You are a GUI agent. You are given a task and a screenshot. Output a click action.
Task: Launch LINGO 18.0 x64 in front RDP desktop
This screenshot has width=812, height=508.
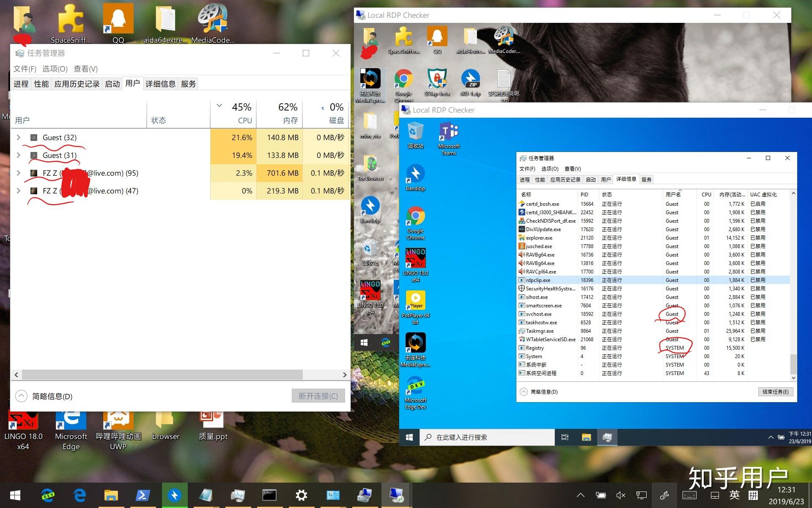[x=415, y=265]
